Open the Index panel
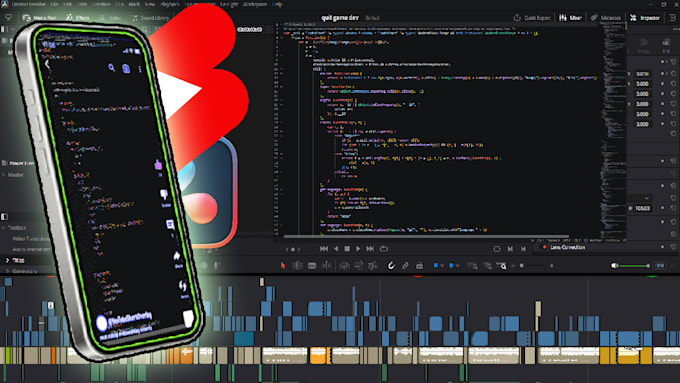Viewport: 680px width, 383px height. [x=110, y=18]
